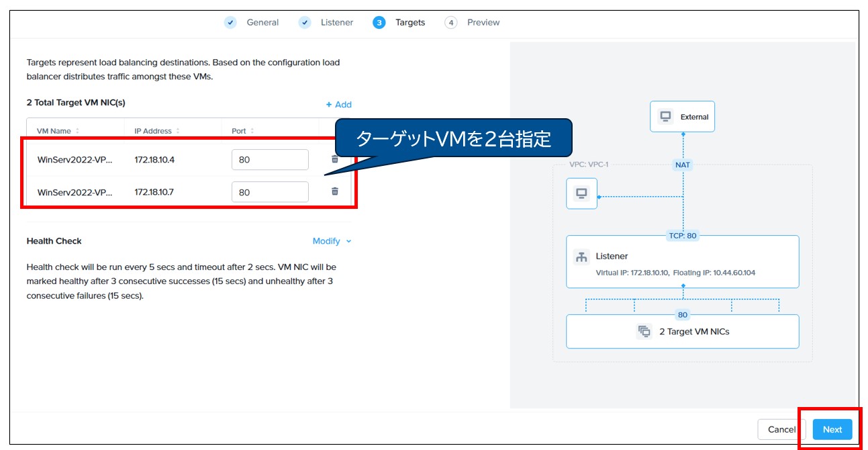This screenshot has height=450, width=868.
Task: Click the VPC-1 VM monitor icon
Action: coord(581,193)
